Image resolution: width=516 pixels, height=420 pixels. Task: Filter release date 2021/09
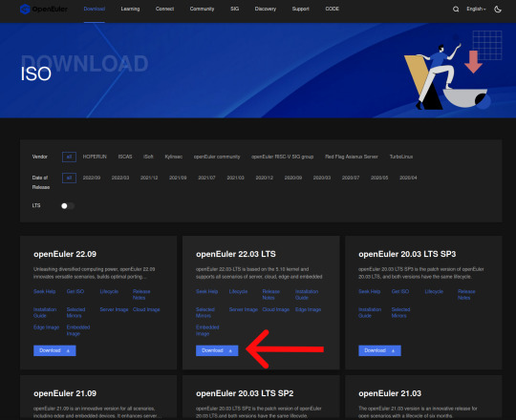(178, 178)
